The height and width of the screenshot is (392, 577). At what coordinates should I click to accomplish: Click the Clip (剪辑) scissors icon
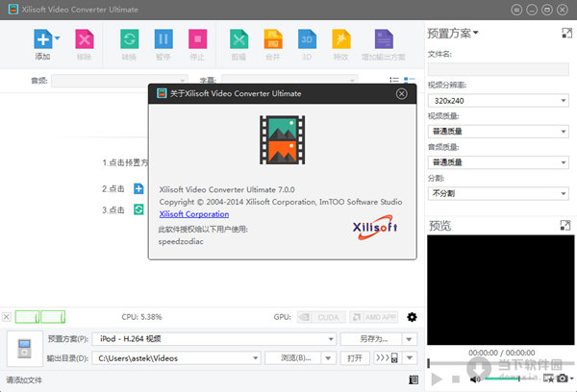tap(238, 39)
